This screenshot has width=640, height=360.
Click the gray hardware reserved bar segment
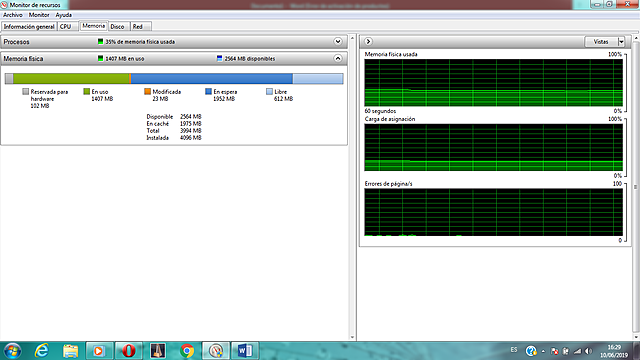coord(9,79)
